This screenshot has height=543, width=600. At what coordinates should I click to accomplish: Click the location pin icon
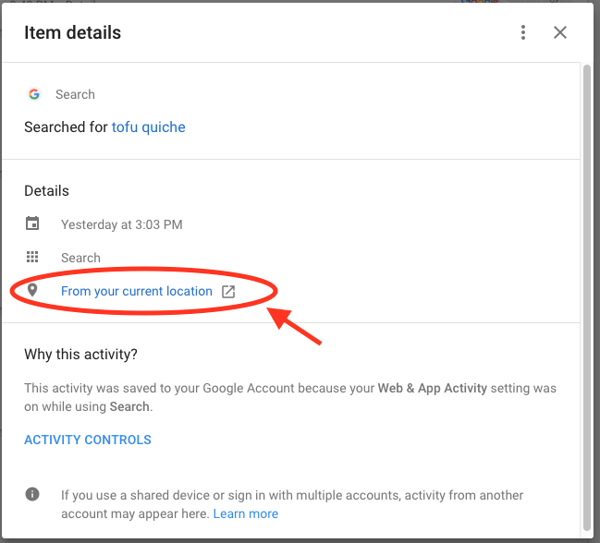(x=33, y=290)
